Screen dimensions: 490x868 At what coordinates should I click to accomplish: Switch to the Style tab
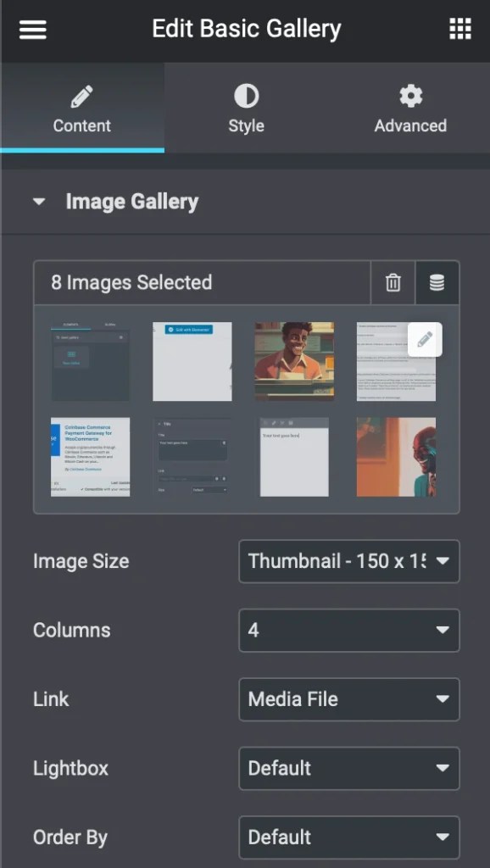click(x=247, y=109)
